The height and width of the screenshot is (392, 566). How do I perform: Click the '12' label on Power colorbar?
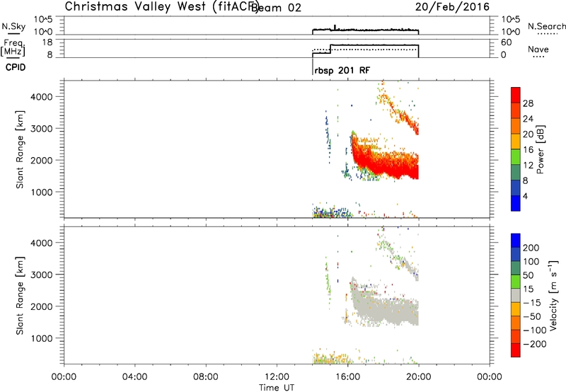coord(528,166)
